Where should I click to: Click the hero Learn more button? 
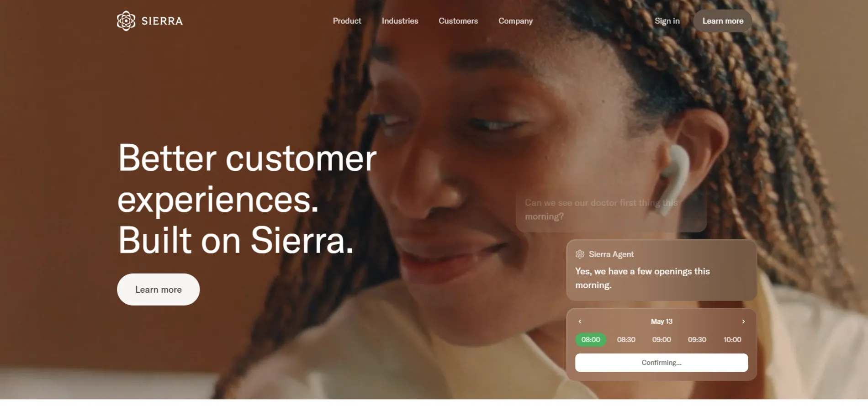[159, 290]
